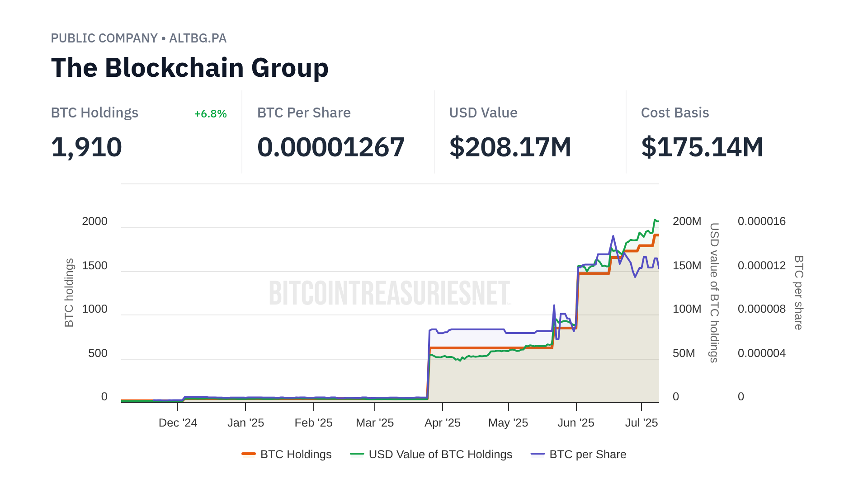The image size is (868, 488).
Task: Click the 0.000016 BTC per share axis label
Action: [761, 221]
